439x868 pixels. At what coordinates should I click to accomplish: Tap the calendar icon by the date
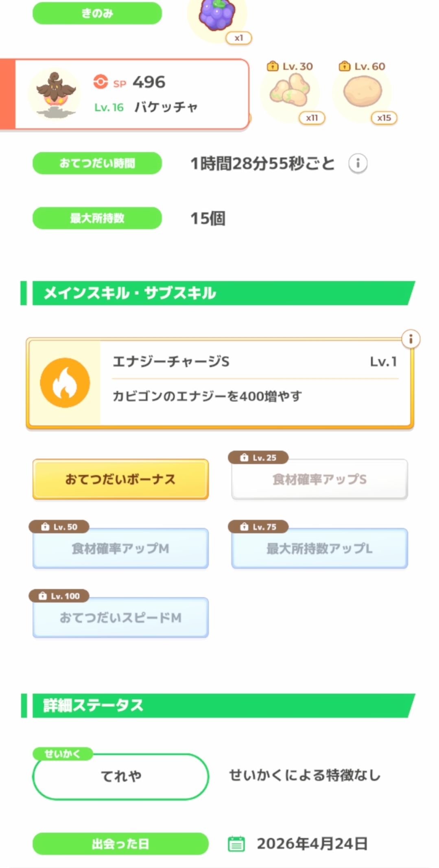point(236,844)
